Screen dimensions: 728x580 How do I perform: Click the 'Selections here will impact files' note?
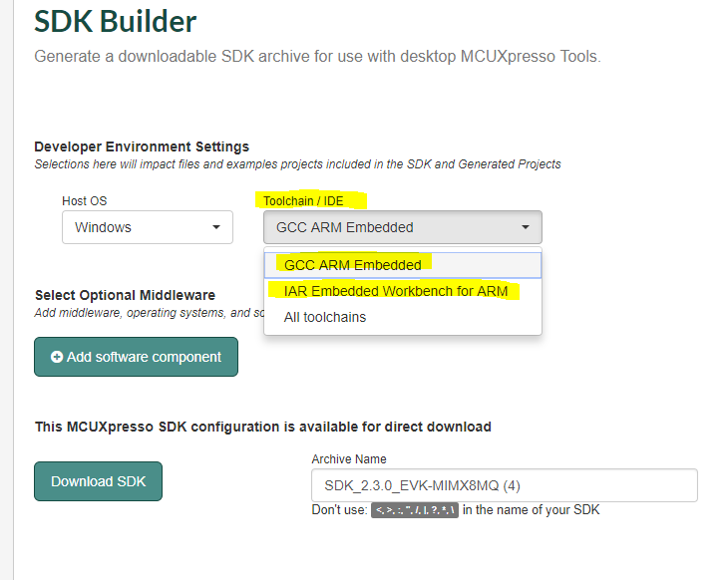297,164
